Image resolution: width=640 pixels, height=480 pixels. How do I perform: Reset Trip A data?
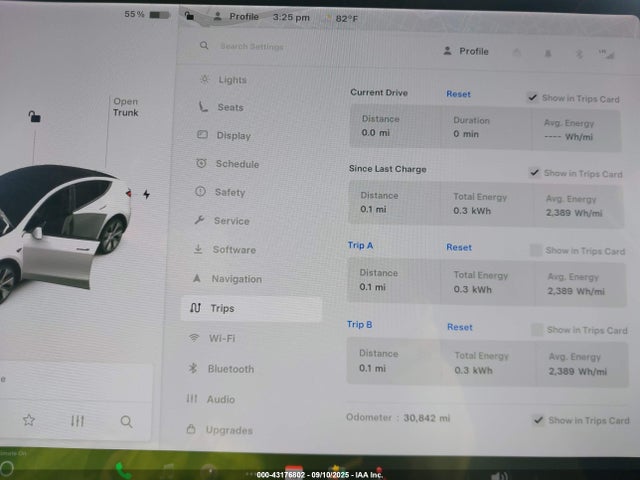coord(459,247)
